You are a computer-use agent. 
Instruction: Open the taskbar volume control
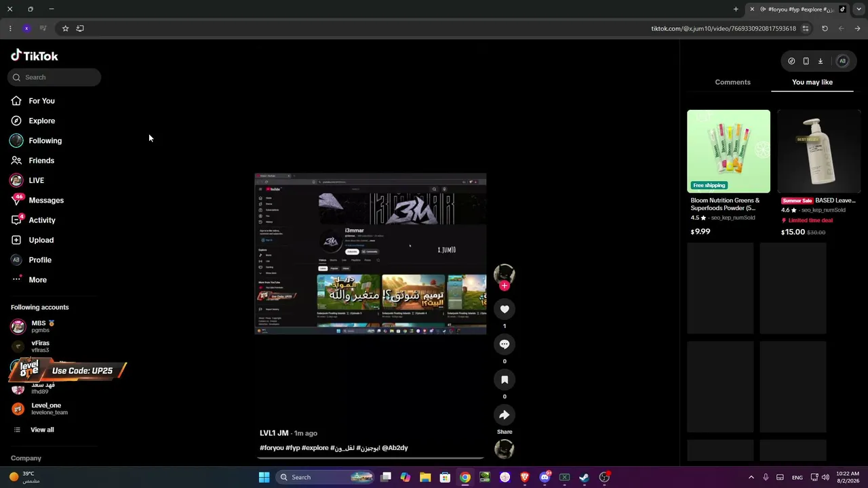(x=825, y=477)
